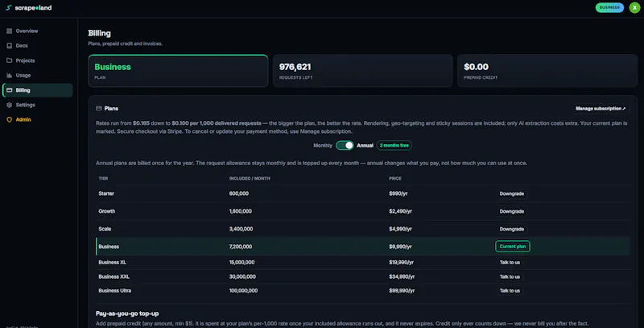
Task: Click the 15,000,000 included value
Action: click(x=242, y=262)
